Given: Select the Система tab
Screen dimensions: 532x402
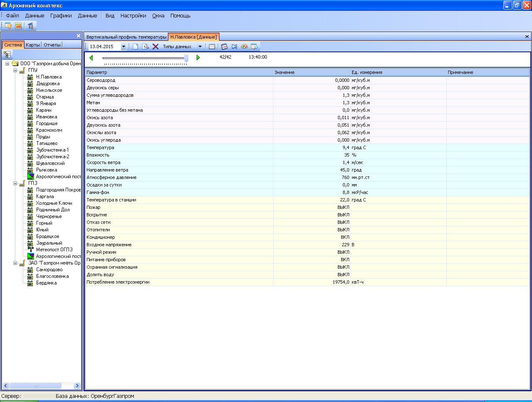Looking at the screenshot, I should pyautogui.click(x=13, y=45).
